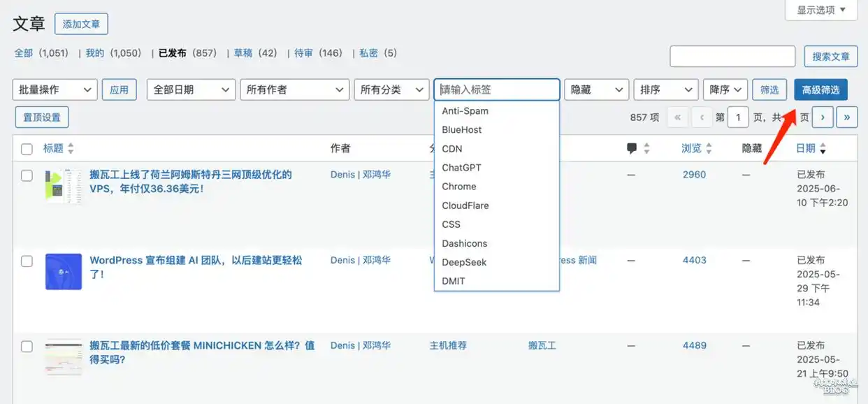Go to next page using right arrow
The height and width of the screenshot is (404, 868).
[x=822, y=117]
